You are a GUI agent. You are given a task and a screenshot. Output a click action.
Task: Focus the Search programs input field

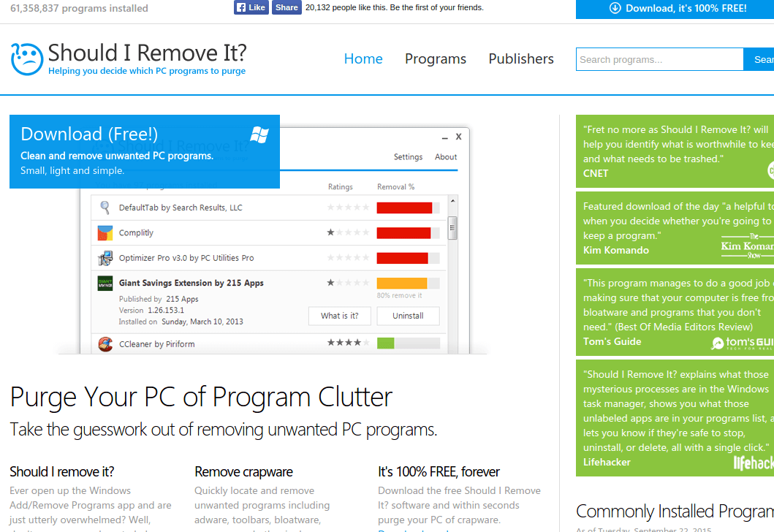click(x=659, y=59)
